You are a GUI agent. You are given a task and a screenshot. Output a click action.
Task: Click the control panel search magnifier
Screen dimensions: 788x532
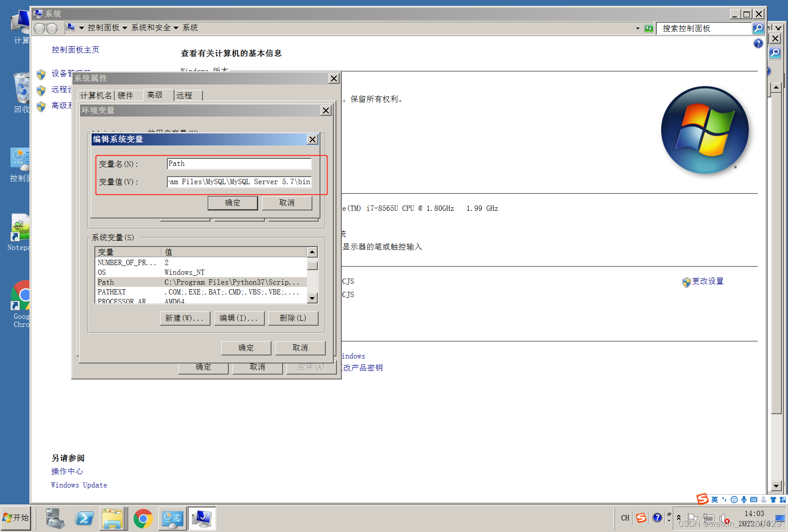point(758,28)
